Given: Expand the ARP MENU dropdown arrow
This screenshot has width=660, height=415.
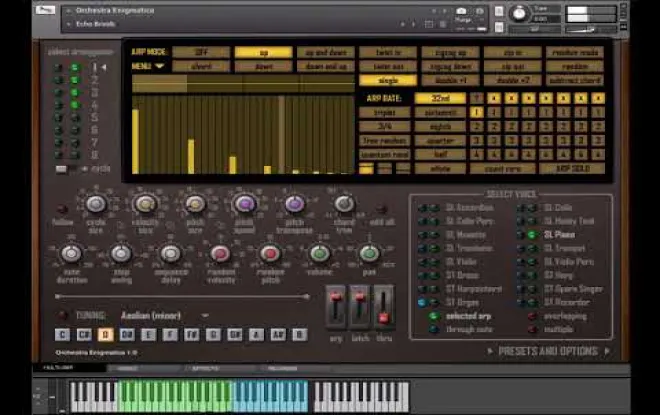Looking at the screenshot, I should [159, 66].
